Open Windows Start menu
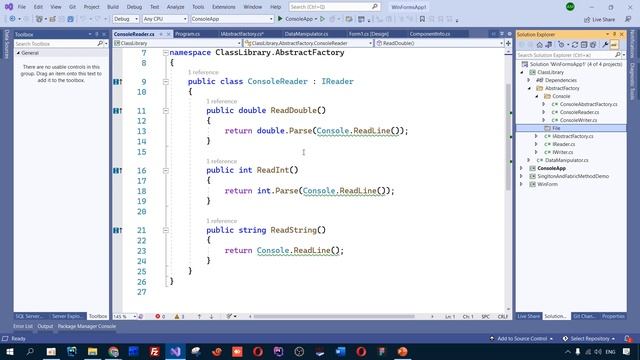 tap(9, 351)
